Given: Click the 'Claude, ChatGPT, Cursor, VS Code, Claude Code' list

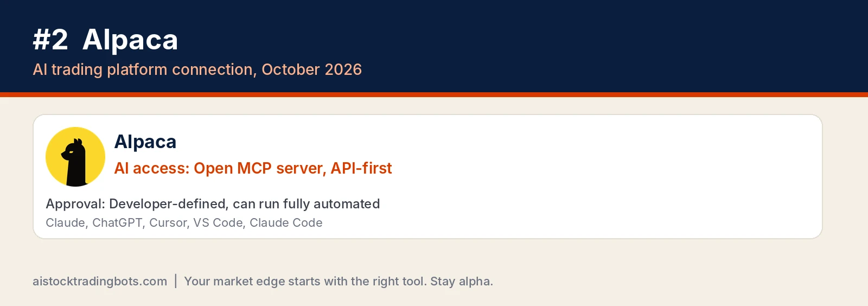Looking at the screenshot, I should point(184,222).
